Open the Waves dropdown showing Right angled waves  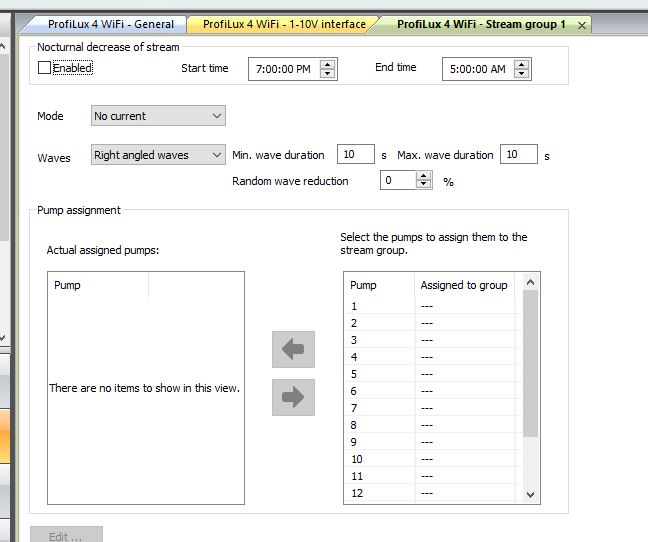(158, 155)
